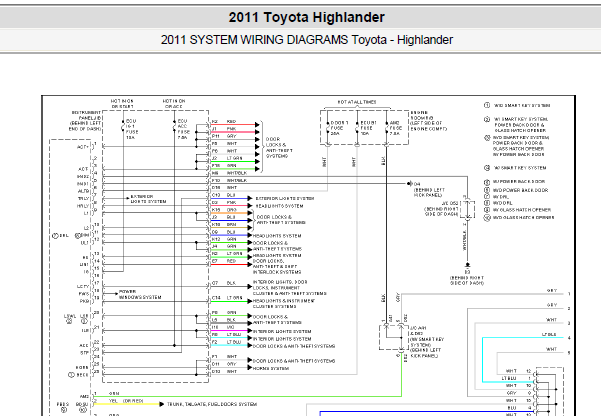The image size is (601, 416).
Task: Click the "2011 Toyota Highlander" page title
Action: click(307, 17)
